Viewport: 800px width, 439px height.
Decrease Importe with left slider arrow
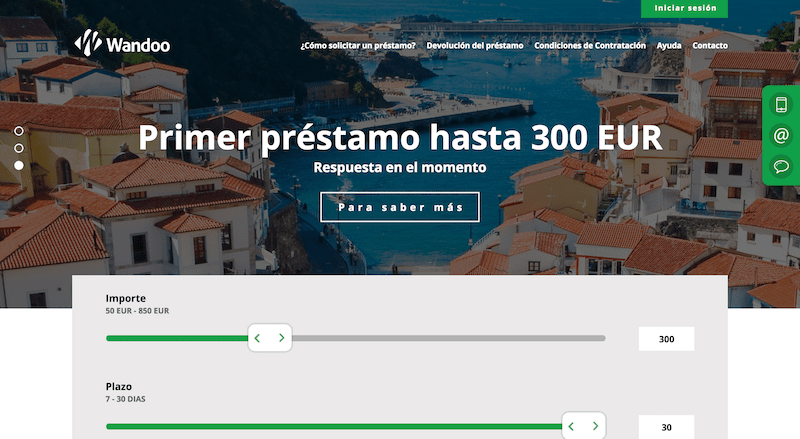[x=258, y=338]
